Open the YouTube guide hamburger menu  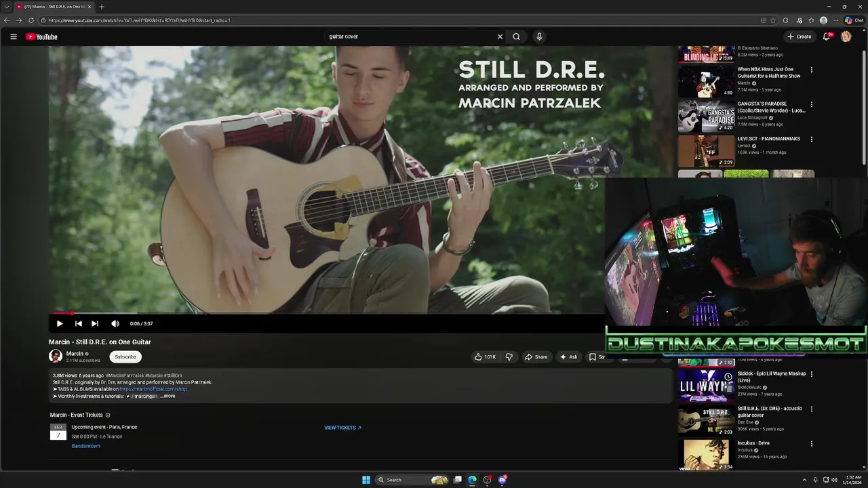[x=13, y=37]
